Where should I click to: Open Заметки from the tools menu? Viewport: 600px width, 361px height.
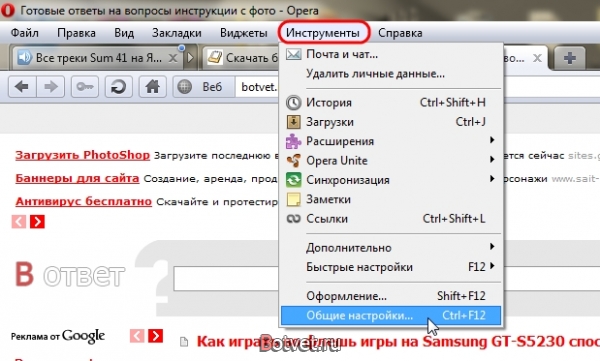pos(391,199)
